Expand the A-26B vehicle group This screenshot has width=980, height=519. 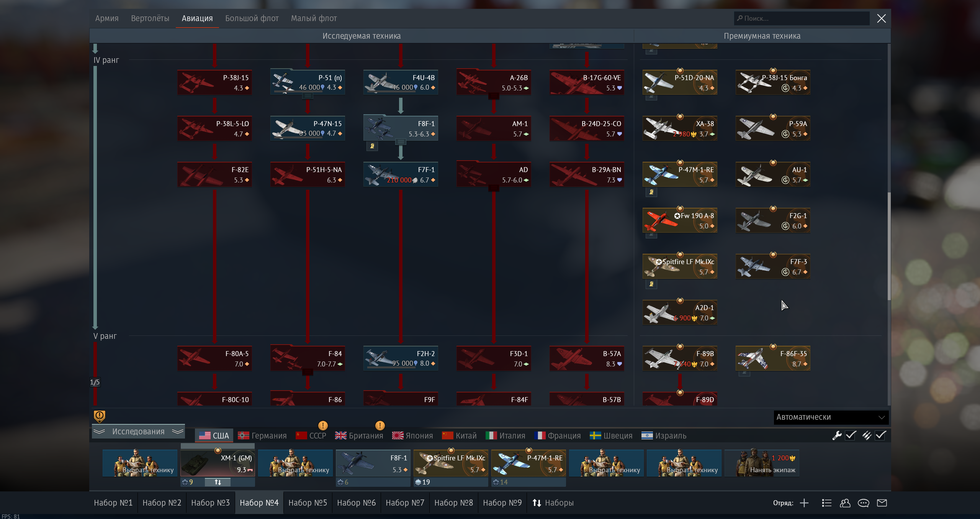494,96
